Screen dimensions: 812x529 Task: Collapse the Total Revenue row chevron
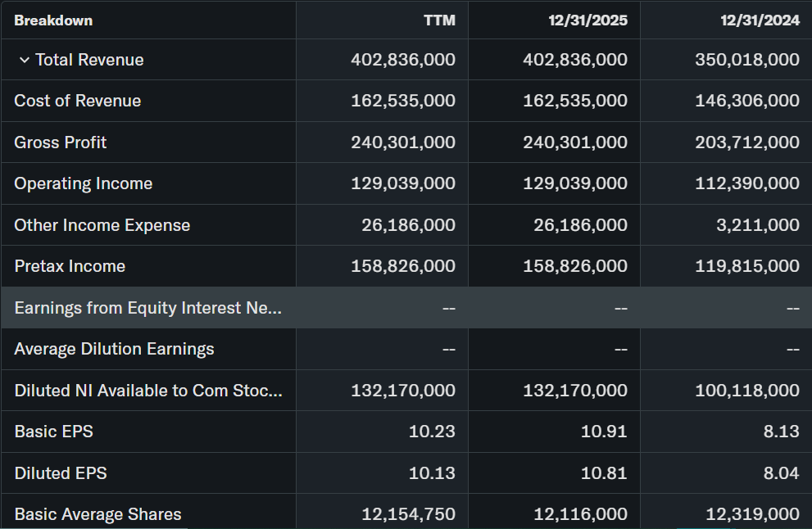25,60
